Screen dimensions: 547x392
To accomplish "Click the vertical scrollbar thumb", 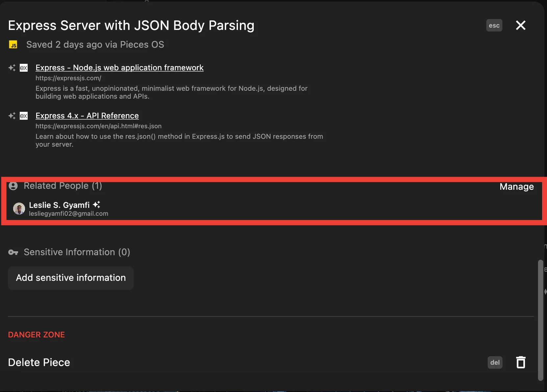I will tap(540, 320).
